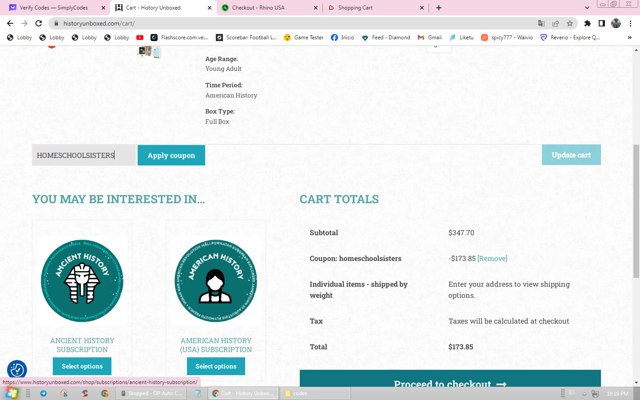The width and height of the screenshot is (640, 400).
Task: Click the accessibility widget icon at bottom left
Action: [x=17, y=370]
